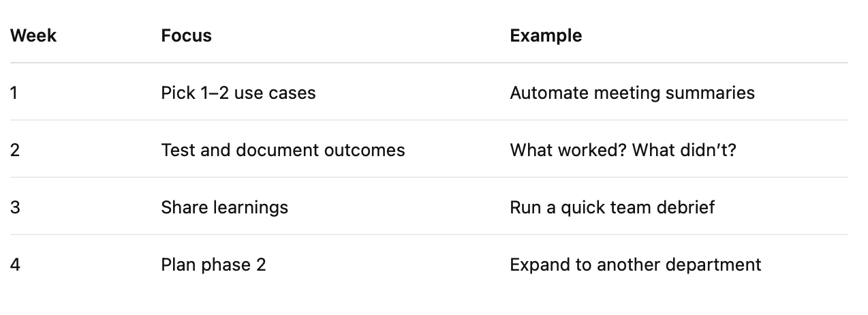The width and height of the screenshot is (868, 315).
Task: Select the week 1 number cell
Action: (14, 93)
